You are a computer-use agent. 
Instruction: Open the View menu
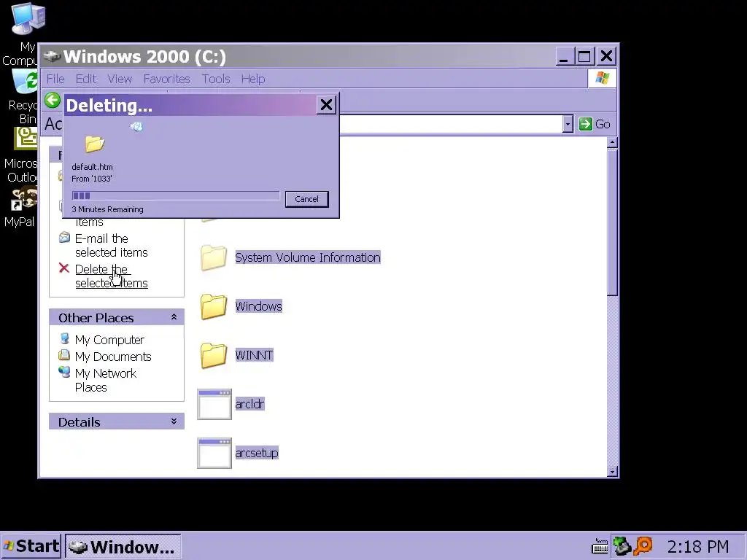pos(120,79)
